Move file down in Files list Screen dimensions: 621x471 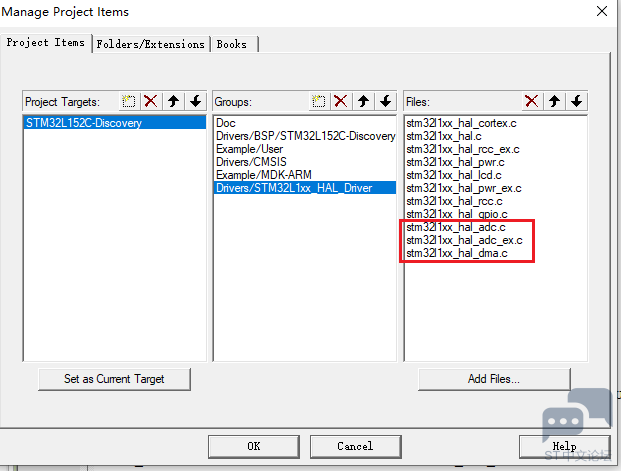click(x=576, y=101)
